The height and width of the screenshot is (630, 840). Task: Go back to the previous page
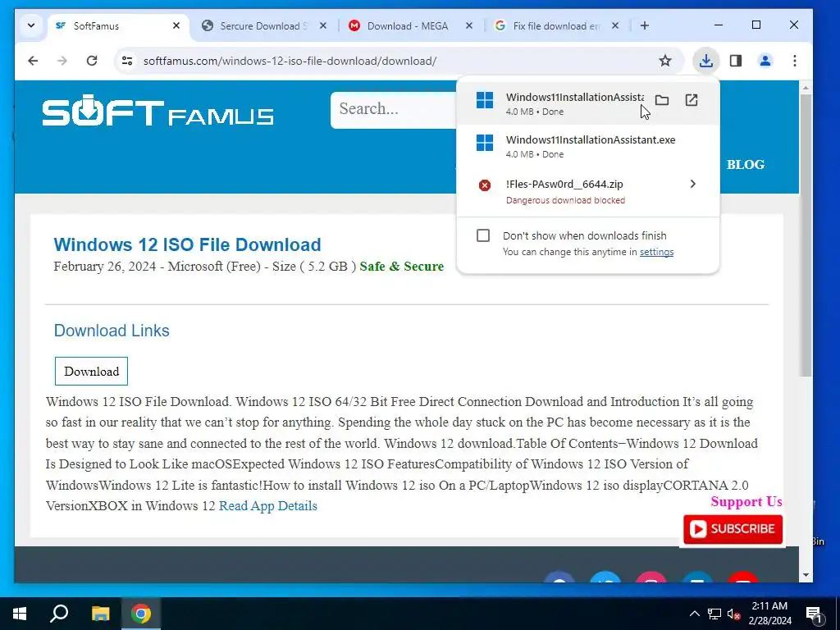pos(33,61)
